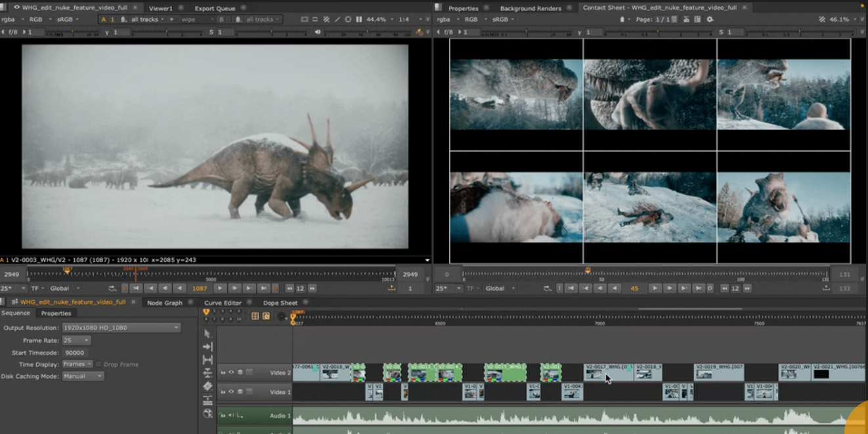Select the arrow selection tool in timeline

207,334
